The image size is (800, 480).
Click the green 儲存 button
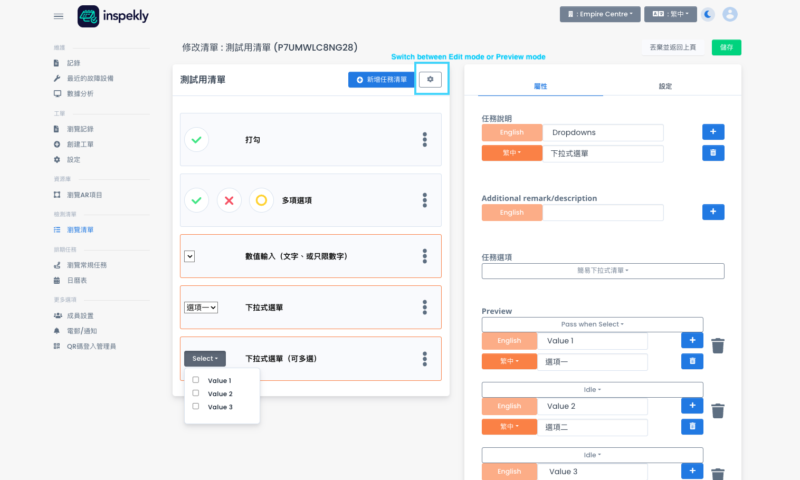click(726, 47)
